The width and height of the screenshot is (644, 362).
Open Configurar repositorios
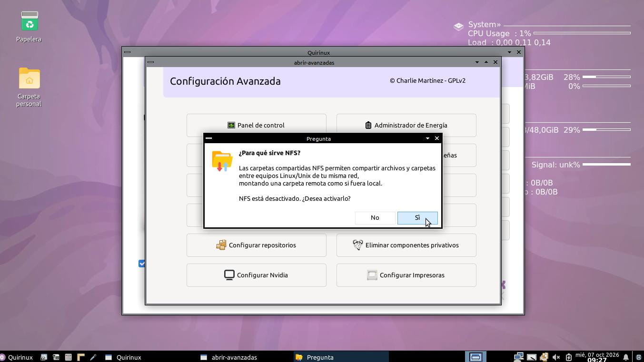click(x=256, y=245)
